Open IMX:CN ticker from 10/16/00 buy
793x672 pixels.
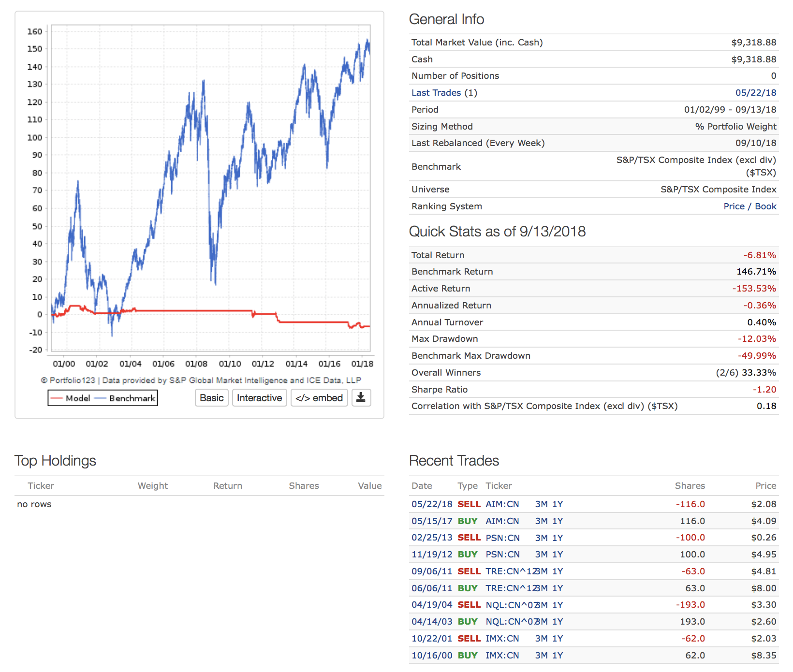tap(502, 656)
